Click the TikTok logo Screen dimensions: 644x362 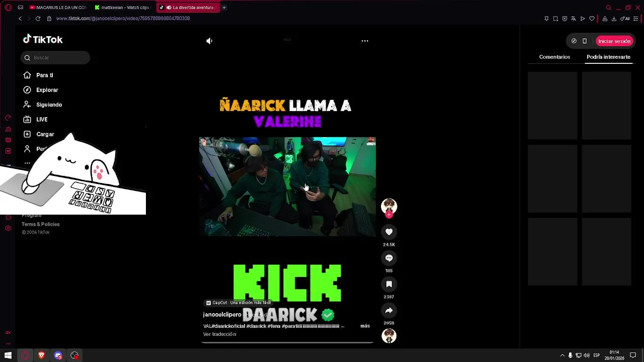[x=43, y=39]
